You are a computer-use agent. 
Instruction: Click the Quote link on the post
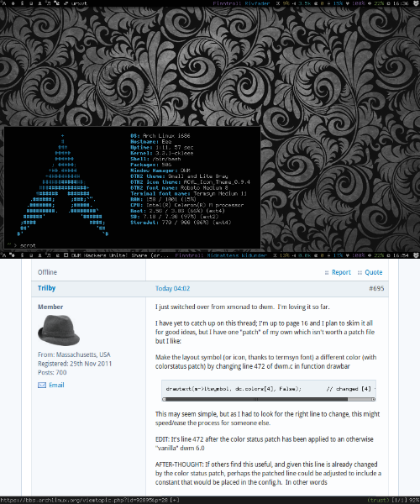point(374,272)
